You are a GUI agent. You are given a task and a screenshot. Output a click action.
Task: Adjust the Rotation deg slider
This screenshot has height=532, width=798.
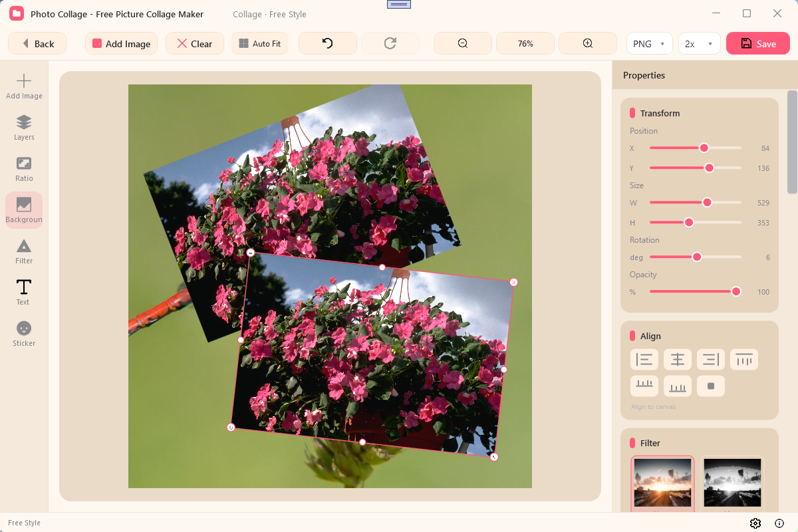point(695,257)
